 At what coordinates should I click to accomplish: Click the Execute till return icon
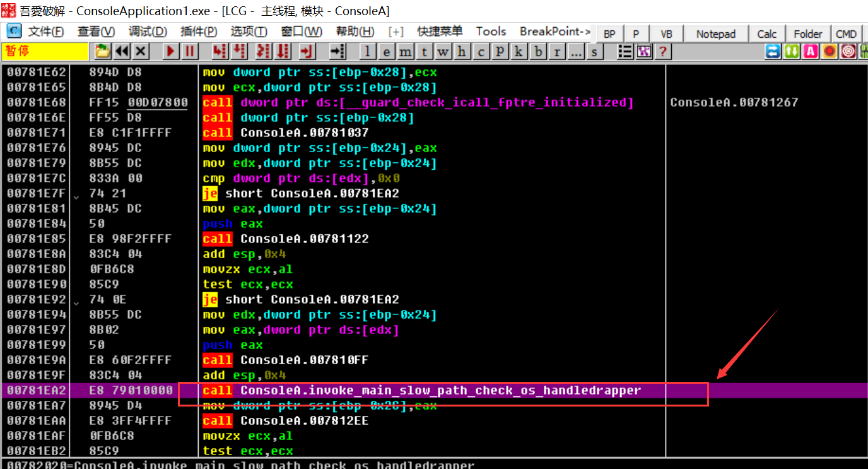[x=307, y=51]
